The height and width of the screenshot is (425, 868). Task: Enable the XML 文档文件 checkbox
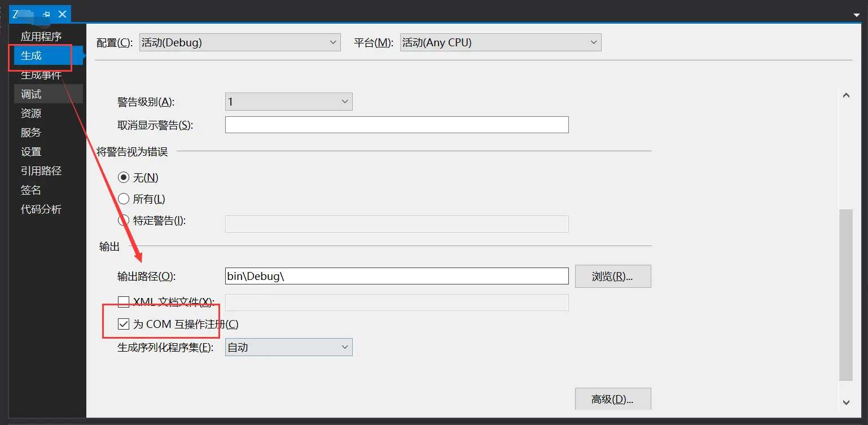tap(123, 303)
